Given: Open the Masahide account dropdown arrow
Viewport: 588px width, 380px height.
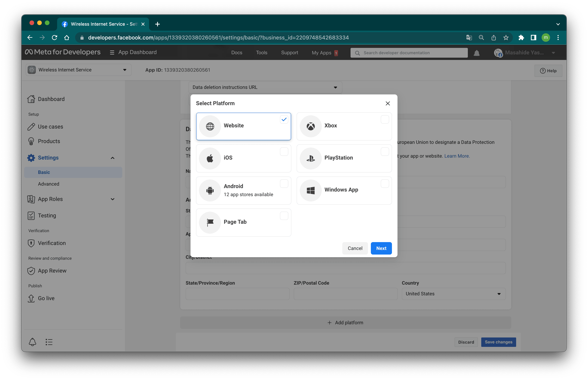Looking at the screenshot, I should pyautogui.click(x=553, y=53).
